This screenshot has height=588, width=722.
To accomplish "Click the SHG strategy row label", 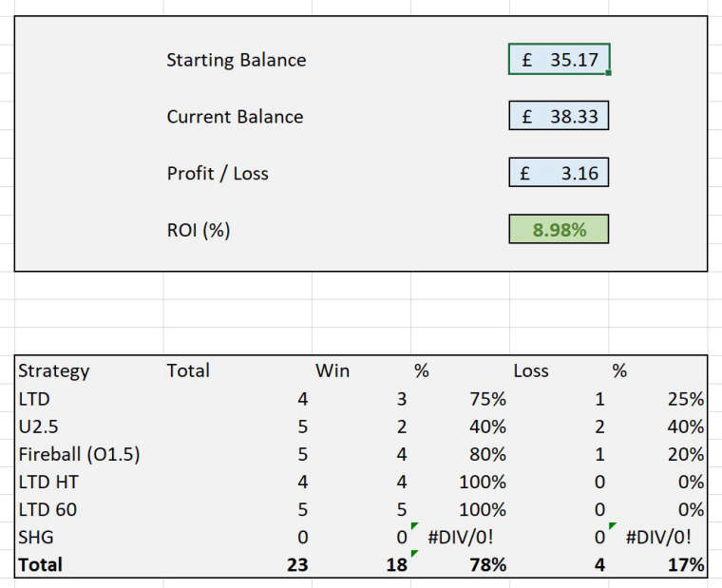I will pos(35,537).
